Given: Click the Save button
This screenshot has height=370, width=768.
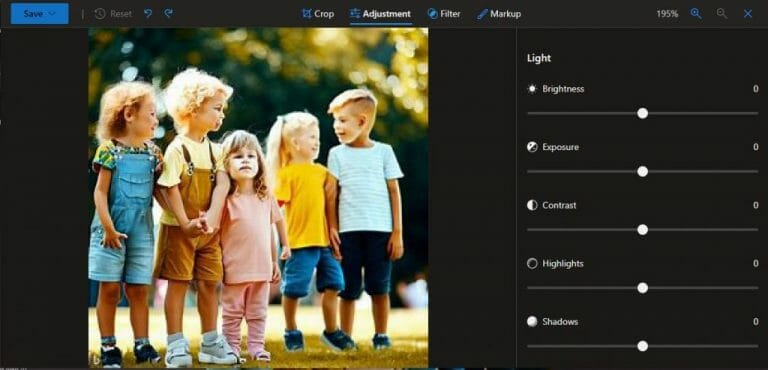Looking at the screenshot, I should pyautogui.click(x=39, y=14).
